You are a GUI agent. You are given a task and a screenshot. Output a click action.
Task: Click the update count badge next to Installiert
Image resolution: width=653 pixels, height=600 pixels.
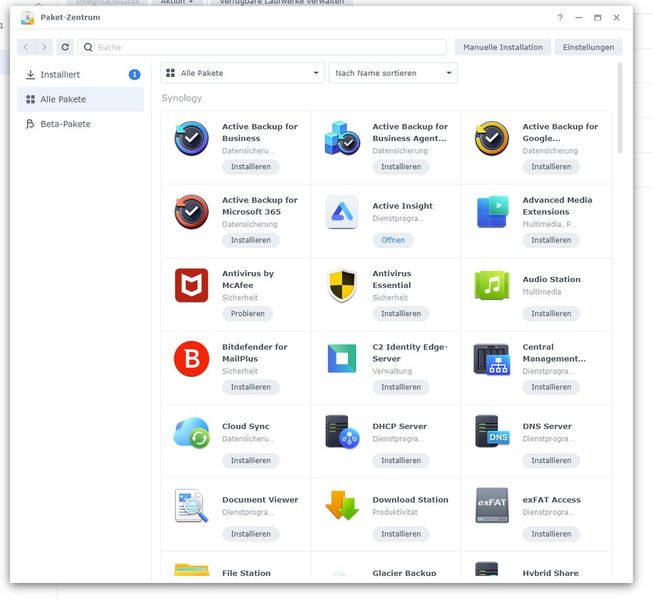[x=135, y=75]
